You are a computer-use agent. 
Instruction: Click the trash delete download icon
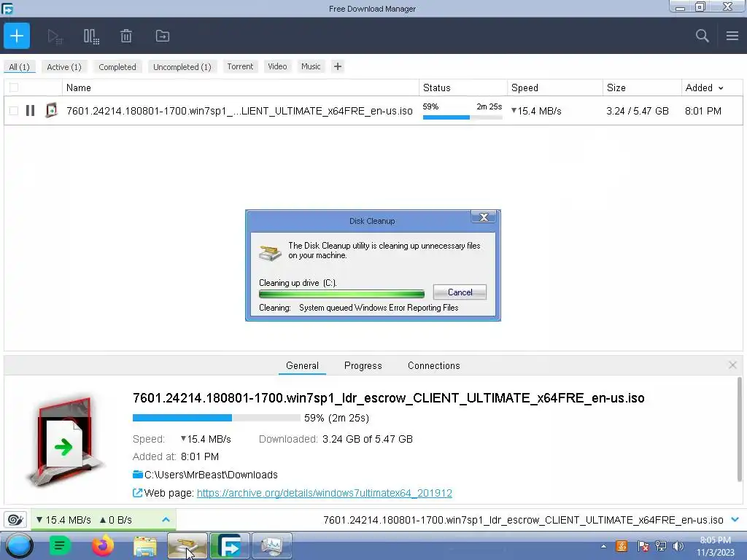[126, 36]
